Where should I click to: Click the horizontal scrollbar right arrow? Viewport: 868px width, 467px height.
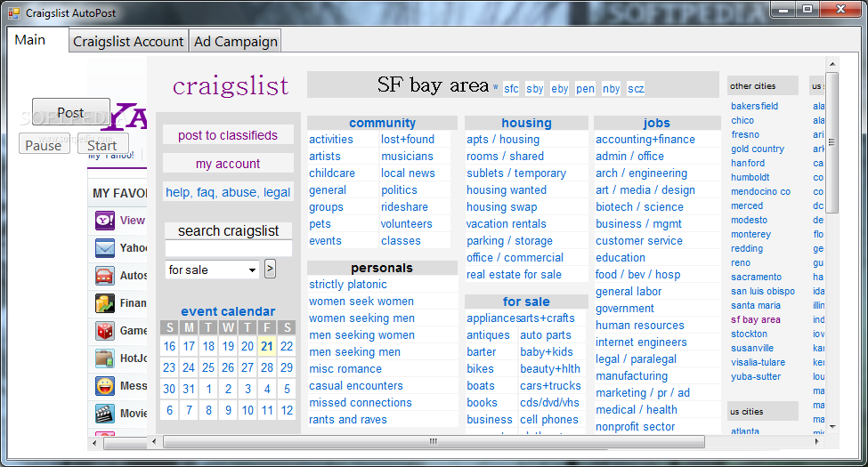pos(816,441)
